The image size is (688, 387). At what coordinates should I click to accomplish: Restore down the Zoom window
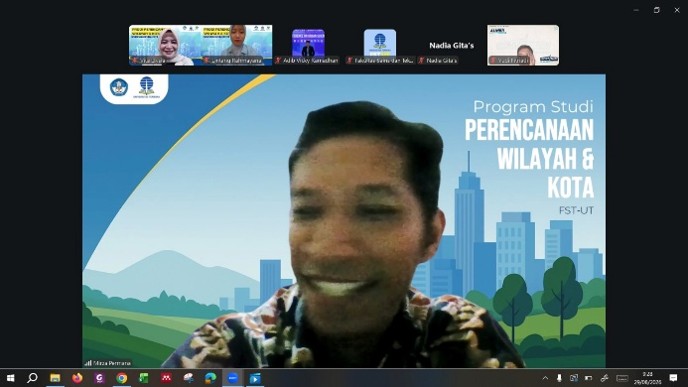pyautogui.click(x=656, y=10)
